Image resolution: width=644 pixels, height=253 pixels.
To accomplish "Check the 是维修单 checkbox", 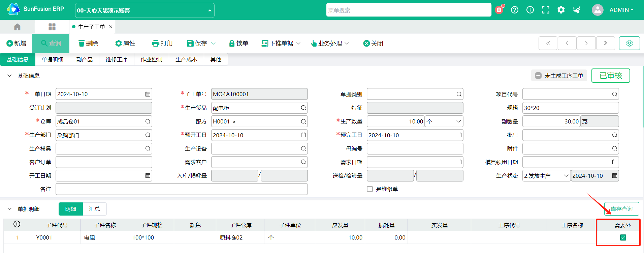I will [x=370, y=189].
